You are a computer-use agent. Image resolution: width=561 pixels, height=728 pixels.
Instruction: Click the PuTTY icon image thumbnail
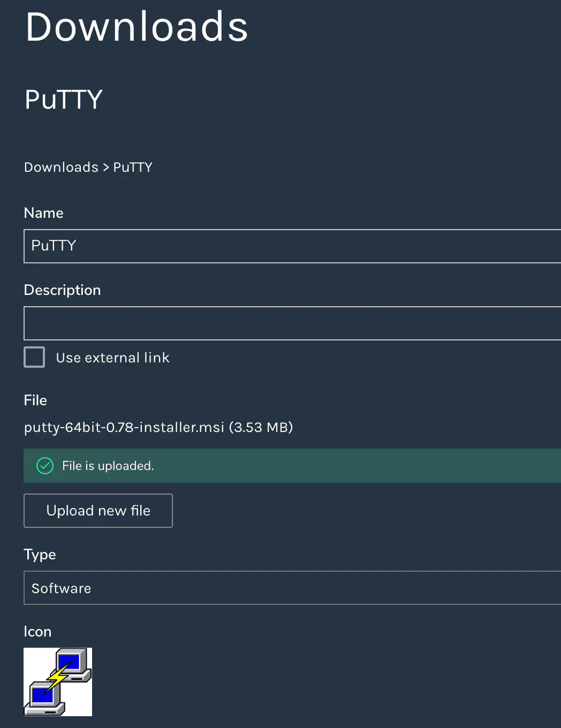tap(58, 681)
